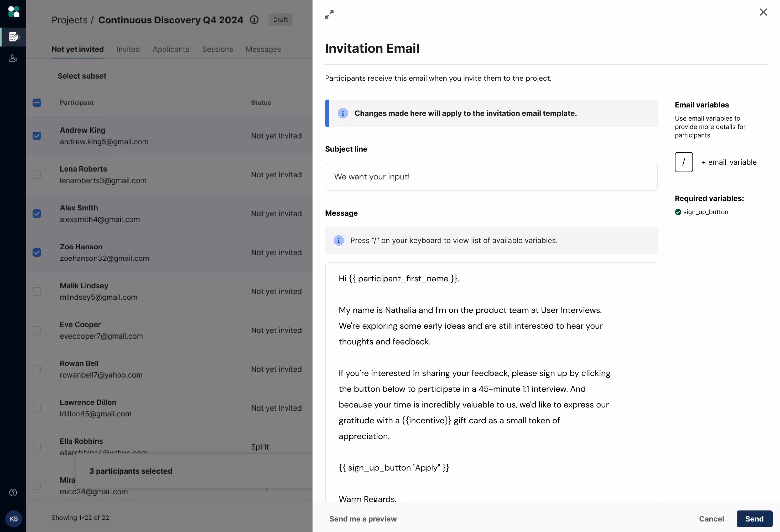
Task: Open the participants icon in sidebar
Action: pos(13,58)
